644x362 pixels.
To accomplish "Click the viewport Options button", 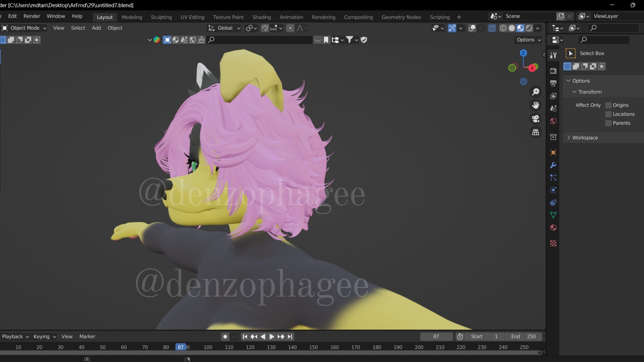I will (x=528, y=40).
